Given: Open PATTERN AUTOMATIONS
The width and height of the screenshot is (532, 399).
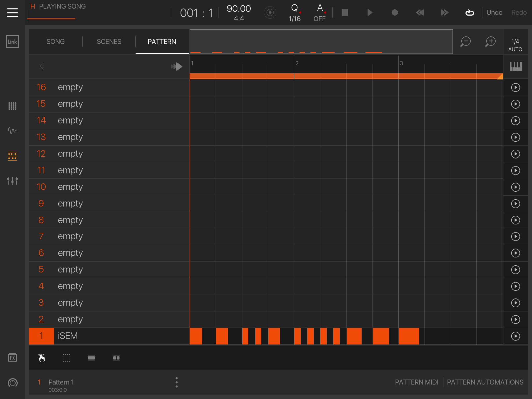Looking at the screenshot, I should pos(485,382).
